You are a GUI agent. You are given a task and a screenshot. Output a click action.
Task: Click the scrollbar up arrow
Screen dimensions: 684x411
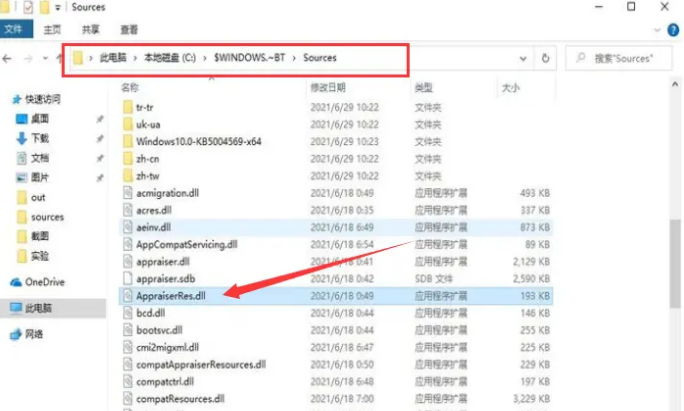pos(675,84)
